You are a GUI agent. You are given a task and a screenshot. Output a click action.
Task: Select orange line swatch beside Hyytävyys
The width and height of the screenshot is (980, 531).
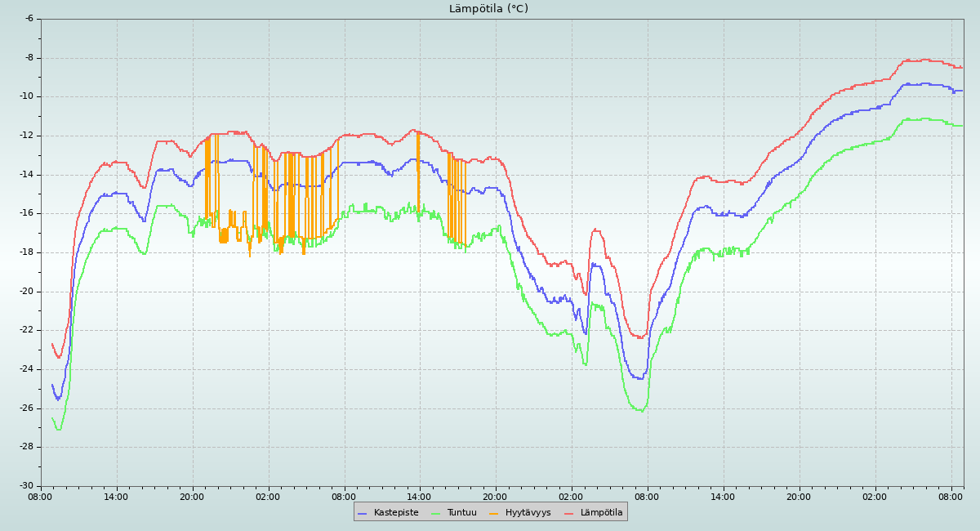tap(494, 513)
